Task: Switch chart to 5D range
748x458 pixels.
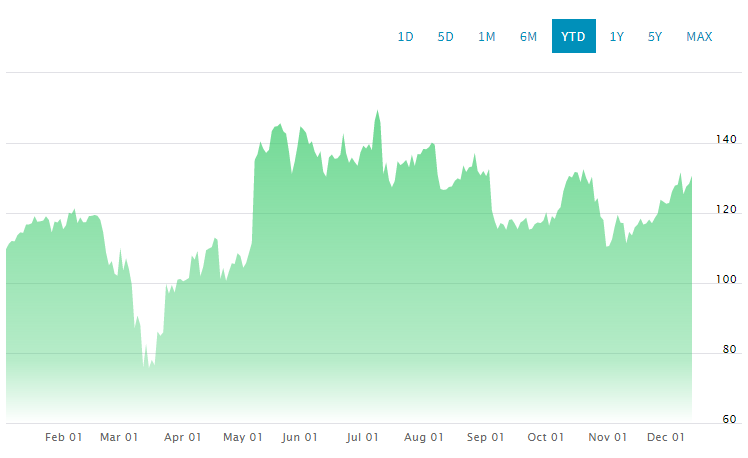Action: click(x=446, y=37)
